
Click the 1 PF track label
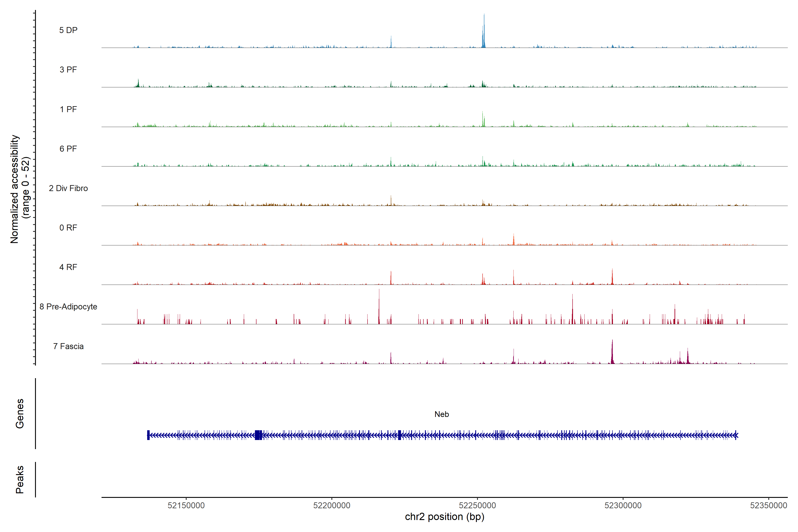68,109
